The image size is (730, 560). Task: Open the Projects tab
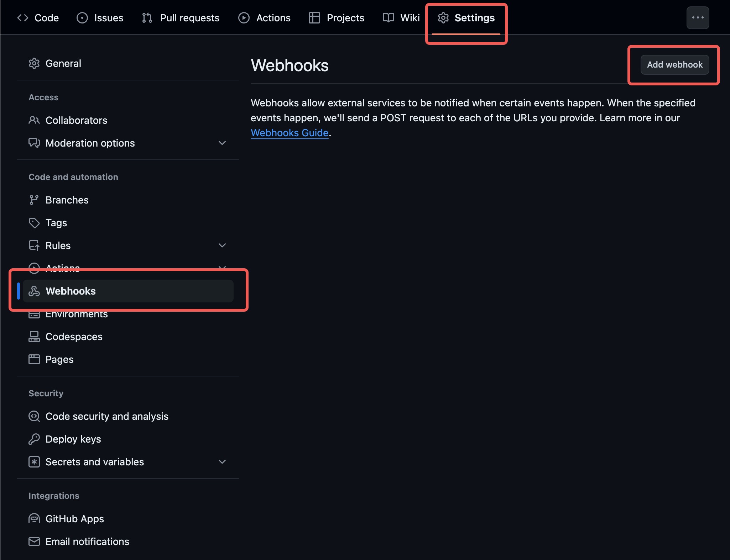click(337, 18)
